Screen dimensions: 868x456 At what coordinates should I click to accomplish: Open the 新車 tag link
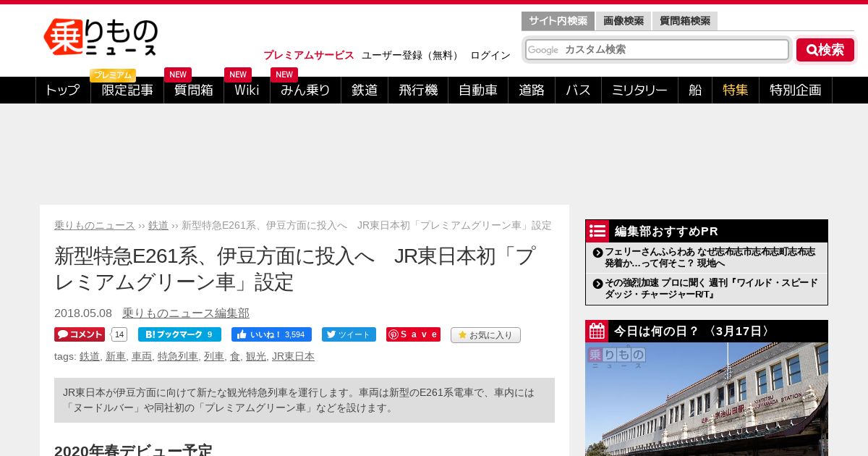(x=116, y=356)
